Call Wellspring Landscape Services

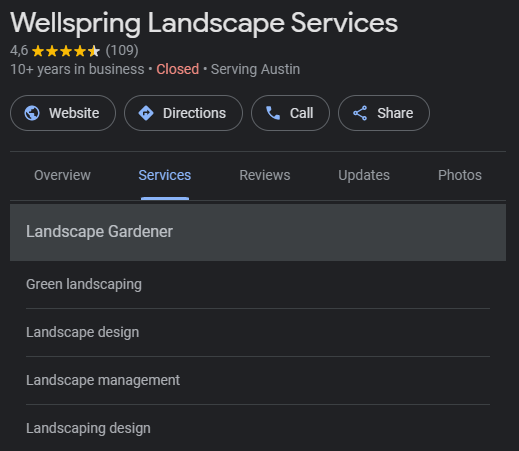tap(290, 113)
